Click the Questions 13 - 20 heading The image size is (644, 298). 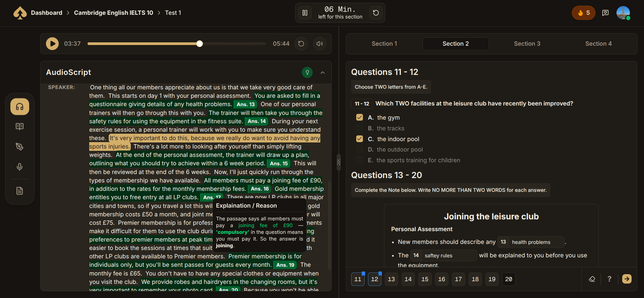point(386,175)
